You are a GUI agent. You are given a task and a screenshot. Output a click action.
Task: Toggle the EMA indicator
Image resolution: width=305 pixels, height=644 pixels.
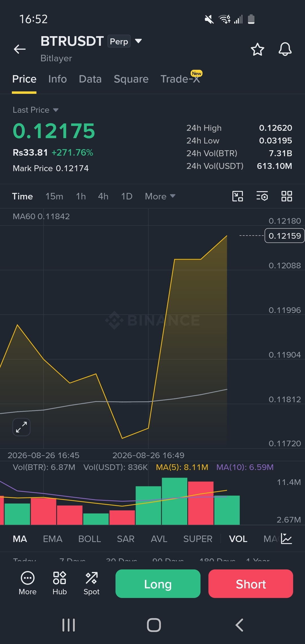point(53,539)
